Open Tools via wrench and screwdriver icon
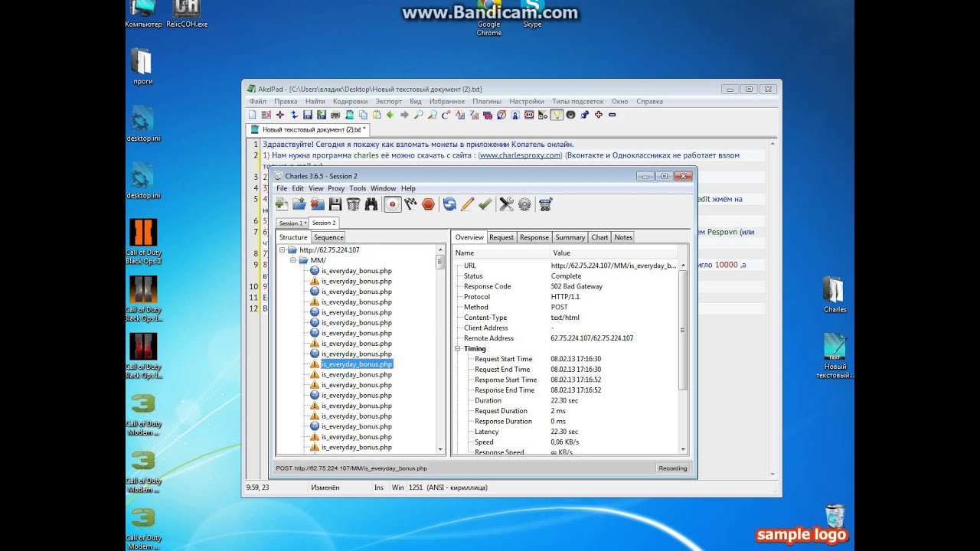This screenshot has height=551, width=980. tap(506, 204)
